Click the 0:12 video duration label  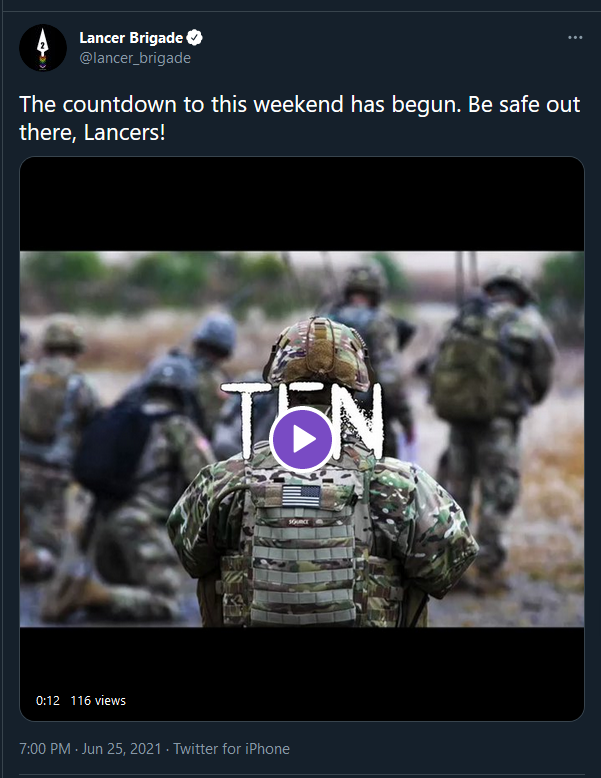pyautogui.click(x=48, y=701)
